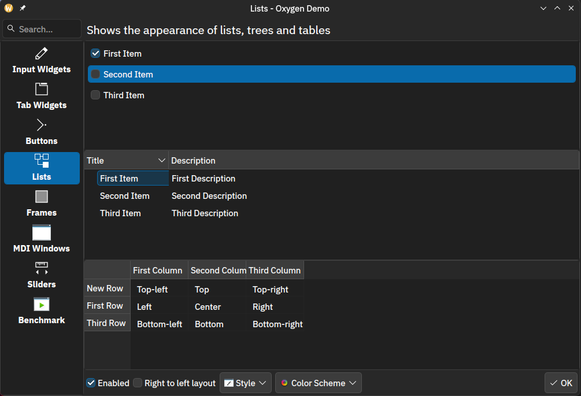Screen dimensions: 581x396
Task: Select the Lists page icon
Action: tap(41, 161)
